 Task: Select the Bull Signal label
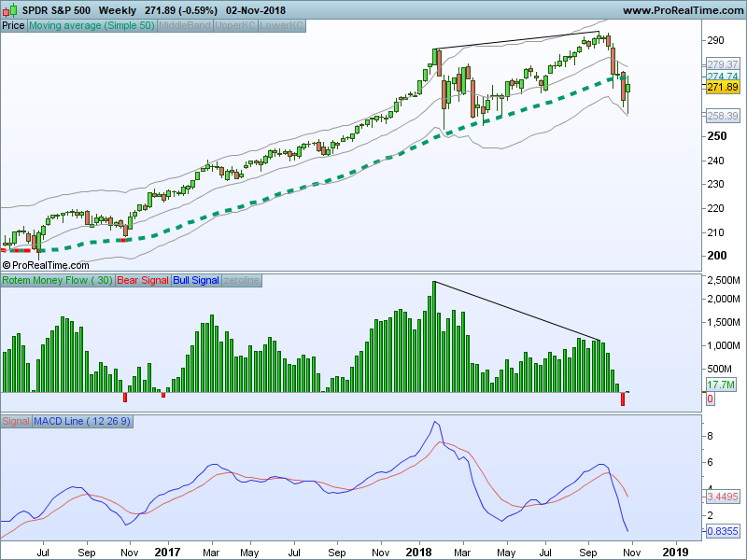[196, 281]
